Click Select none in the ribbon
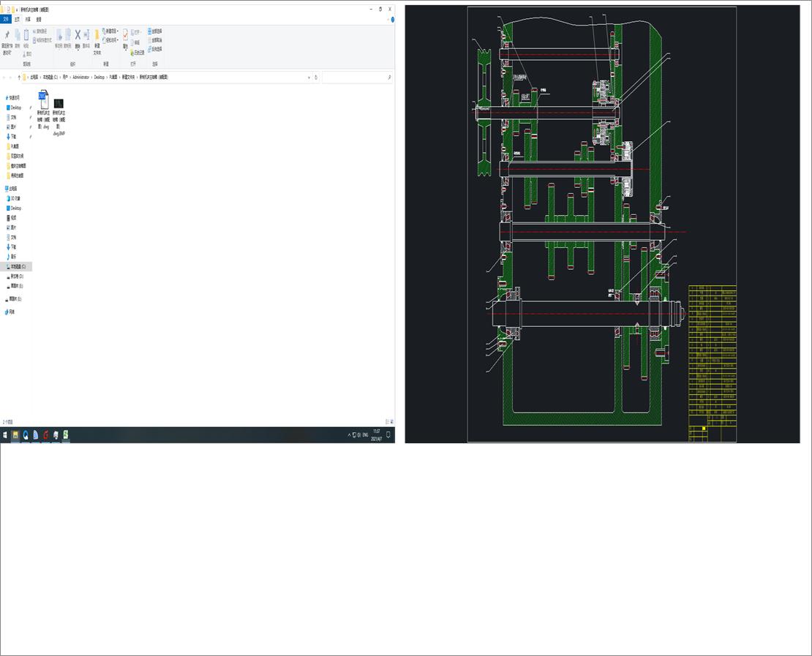 click(155, 40)
